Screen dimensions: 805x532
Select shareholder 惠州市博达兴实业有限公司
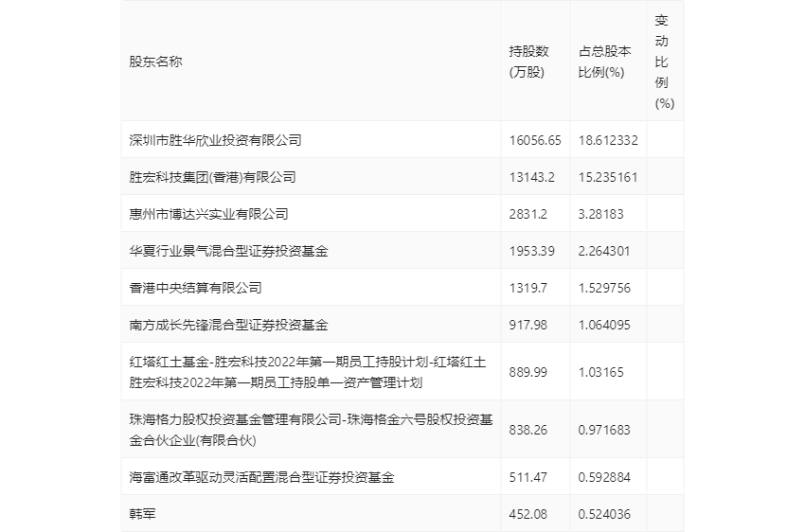(x=208, y=214)
